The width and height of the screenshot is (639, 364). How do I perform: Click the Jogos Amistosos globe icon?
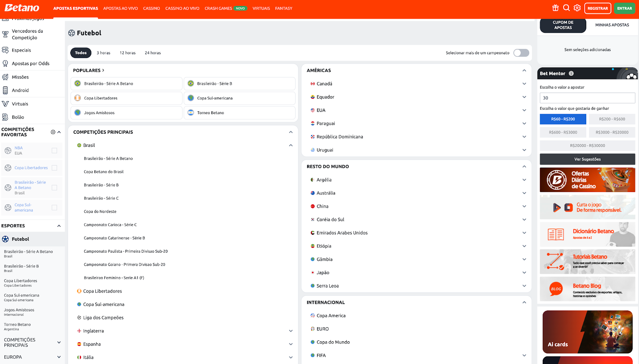point(77,113)
